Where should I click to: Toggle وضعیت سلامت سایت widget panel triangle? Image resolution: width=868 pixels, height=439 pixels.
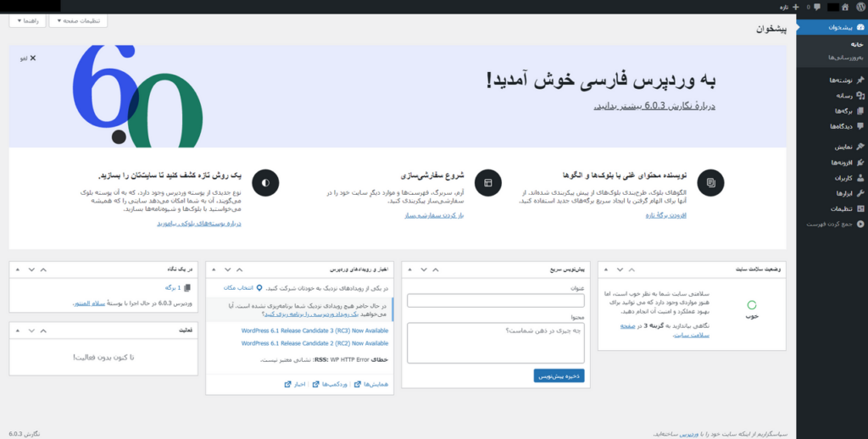tap(607, 269)
